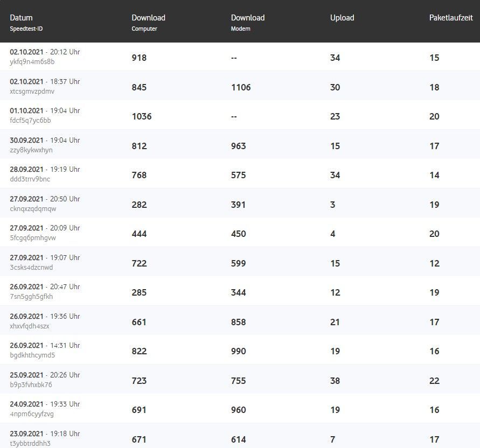This screenshot has width=480, height=448.
Task: Click upload value 38
Action: click(x=335, y=381)
